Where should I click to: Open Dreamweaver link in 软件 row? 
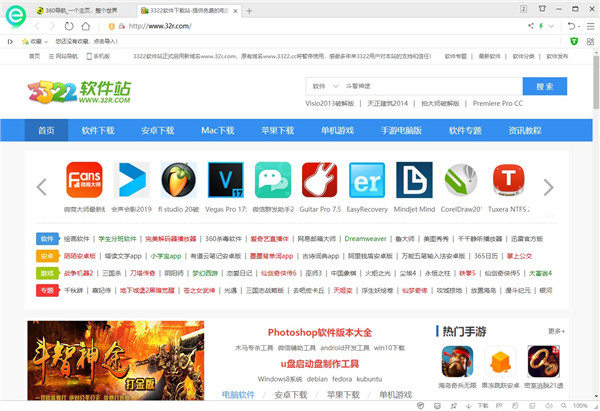coord(365,239)
